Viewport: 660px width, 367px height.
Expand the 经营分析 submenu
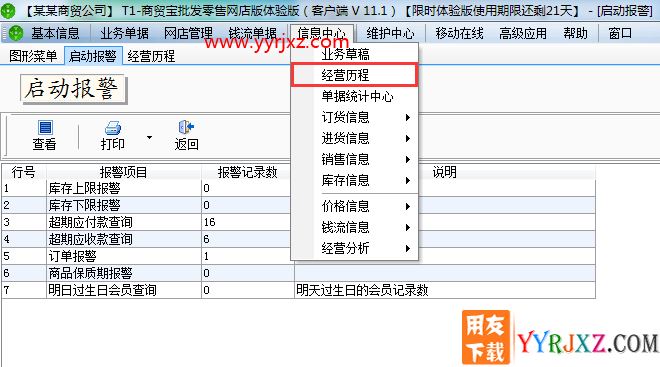[x=407, y=249]
